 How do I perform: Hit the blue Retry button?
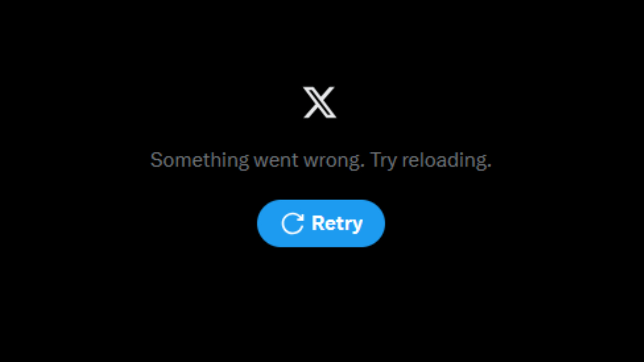[321, 223]
